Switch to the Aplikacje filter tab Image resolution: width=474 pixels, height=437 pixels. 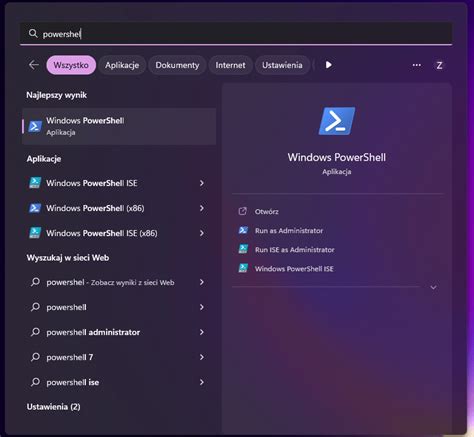122,65
